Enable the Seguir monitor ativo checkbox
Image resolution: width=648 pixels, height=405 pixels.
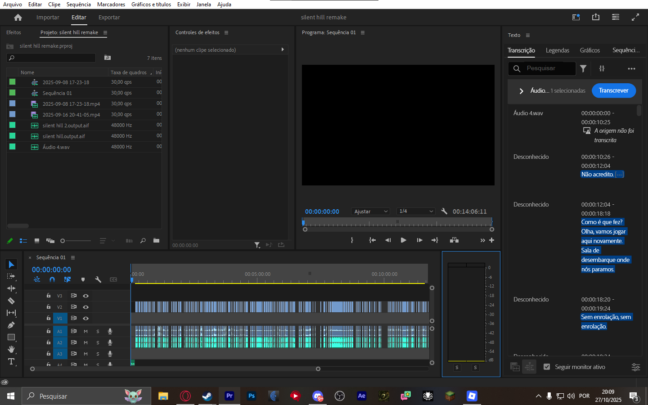546,367
